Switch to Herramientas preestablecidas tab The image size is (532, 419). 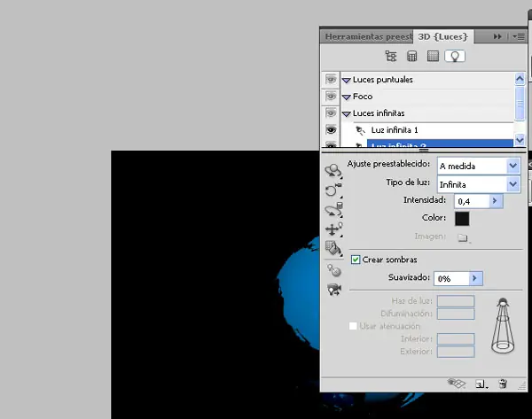pos(367,36)
